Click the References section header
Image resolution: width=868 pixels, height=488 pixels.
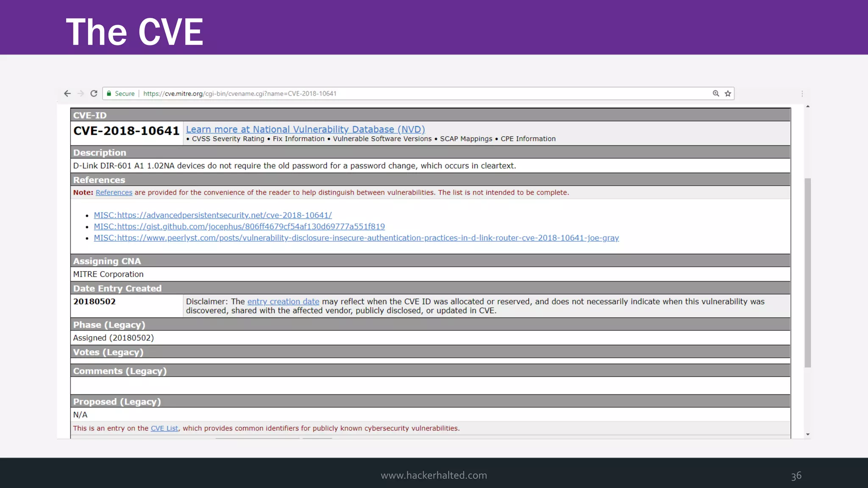430,180
